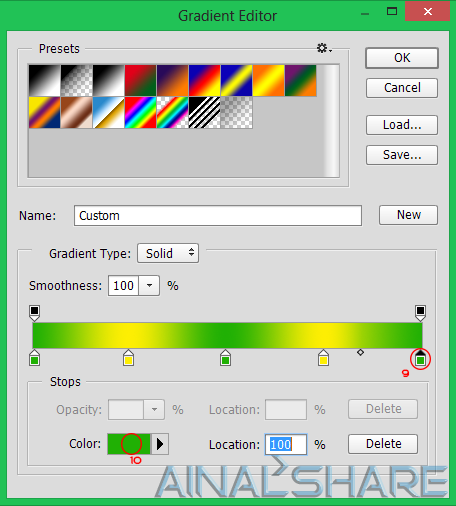
Task: Expand the Smoothness slider dropdown arrow
Action: (149, 286)
